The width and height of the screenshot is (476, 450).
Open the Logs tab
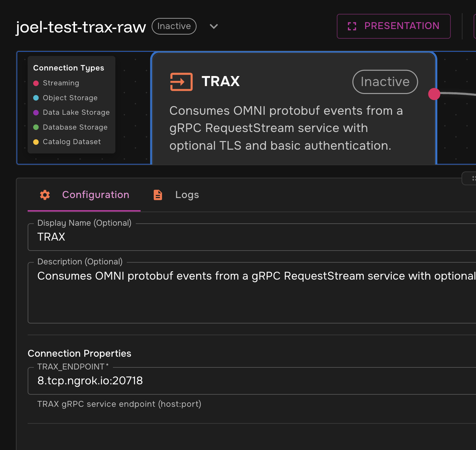[x=176, y=195]
